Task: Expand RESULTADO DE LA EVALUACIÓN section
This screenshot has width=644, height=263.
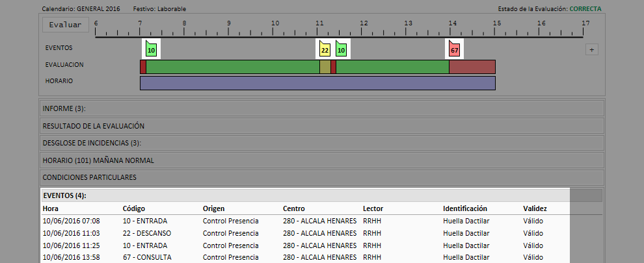Action: pyautogui.click(x=323, y=126)
